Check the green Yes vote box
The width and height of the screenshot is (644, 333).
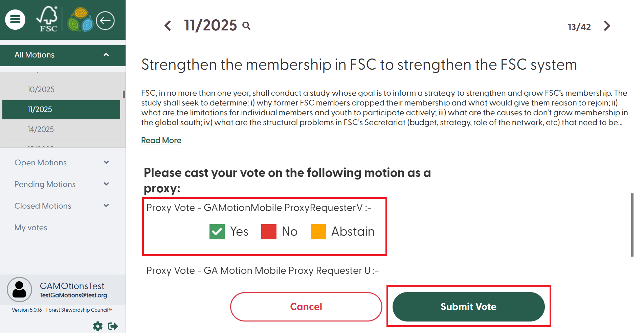(217, 232)
